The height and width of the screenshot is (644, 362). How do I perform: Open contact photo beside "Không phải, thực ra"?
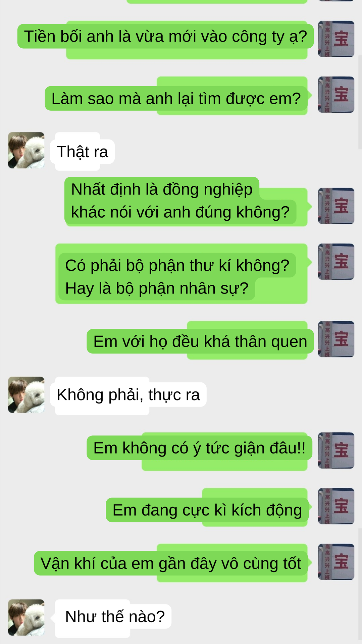tap(26, 395)
